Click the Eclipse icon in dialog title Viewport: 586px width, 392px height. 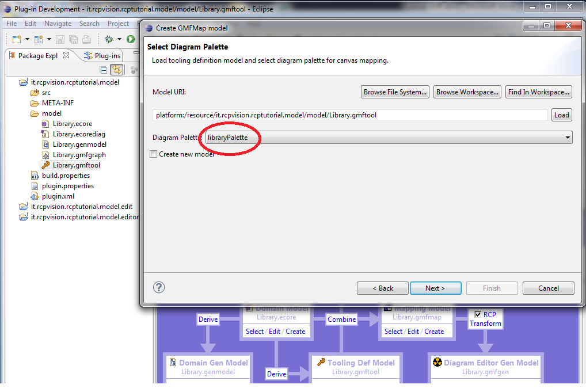(x=149, y=28)
